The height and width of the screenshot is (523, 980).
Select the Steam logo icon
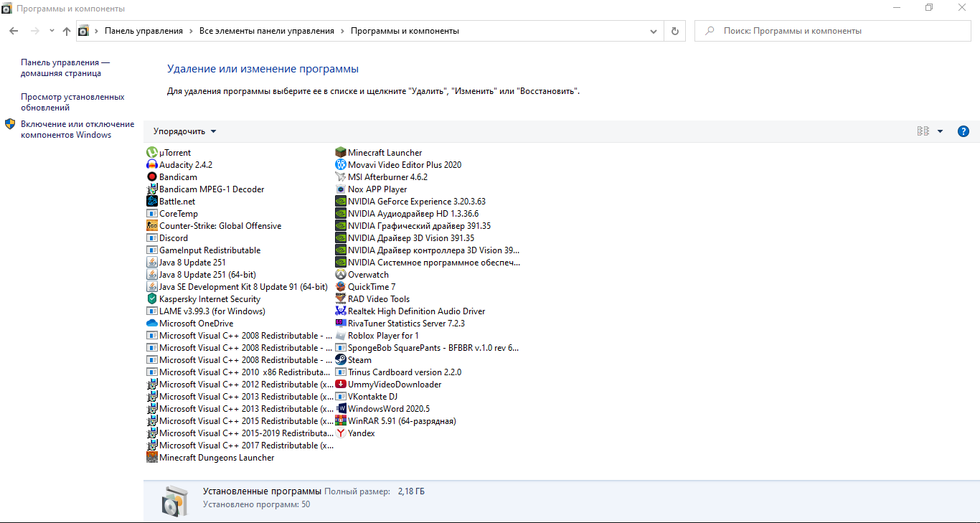pos(341,359)
